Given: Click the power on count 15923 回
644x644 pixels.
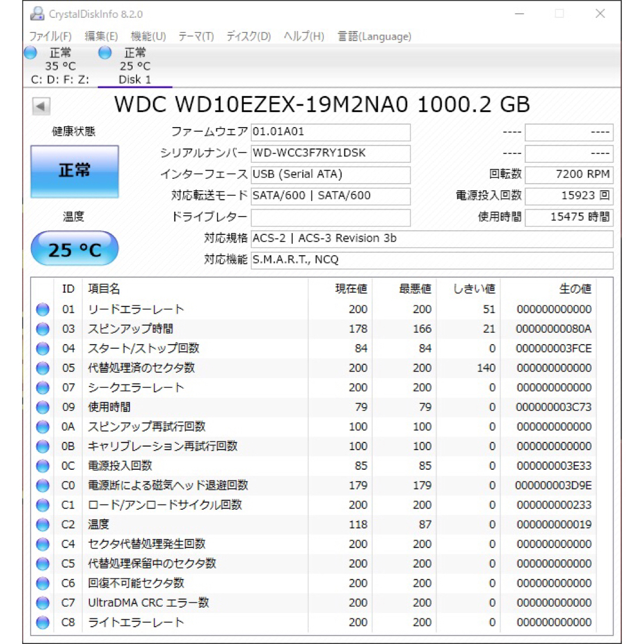Looking at the screenshot, I should click(569, 196).
